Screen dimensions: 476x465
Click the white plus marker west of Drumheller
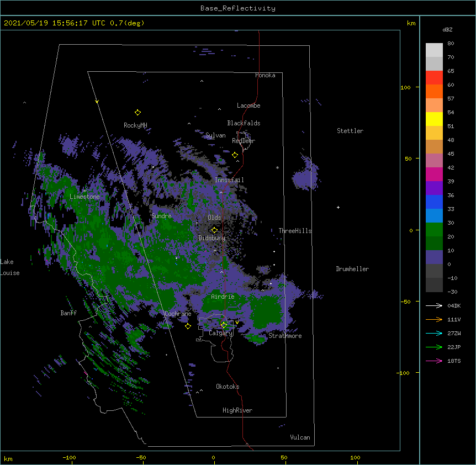pos(338,208)
